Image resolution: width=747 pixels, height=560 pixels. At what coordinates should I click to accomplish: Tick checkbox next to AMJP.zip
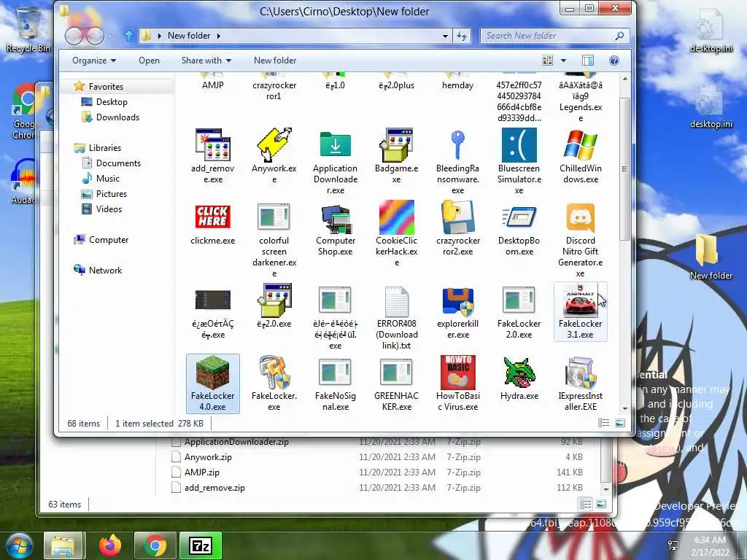177,472
